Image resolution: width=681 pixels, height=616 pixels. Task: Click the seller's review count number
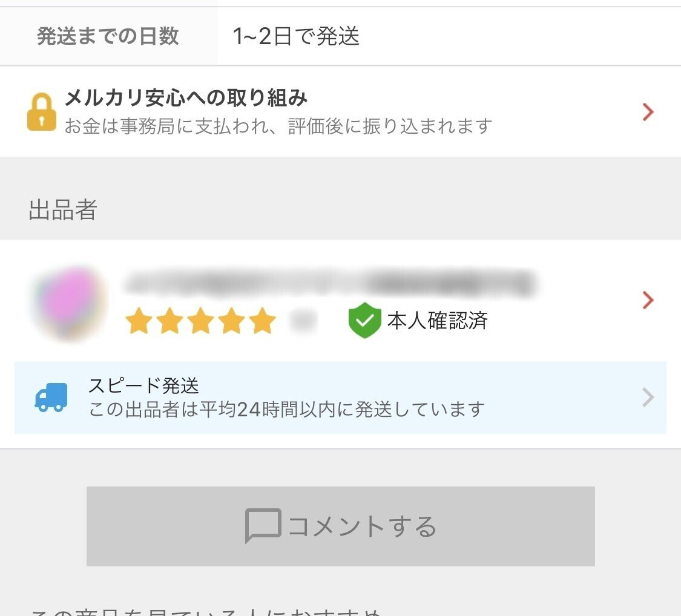[x=302, y=321]
